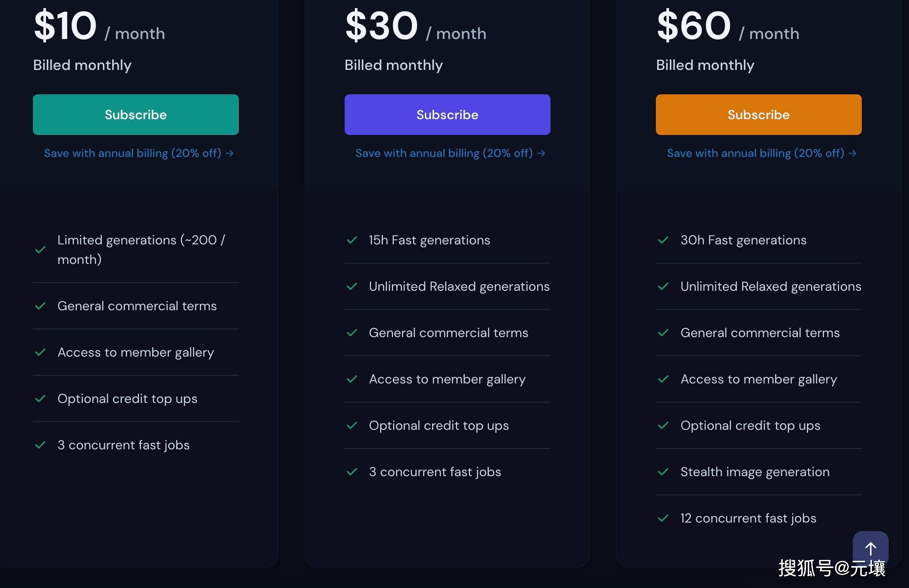
Task: Click checkmark beside Limited generations feature
Action: point(40,250)
